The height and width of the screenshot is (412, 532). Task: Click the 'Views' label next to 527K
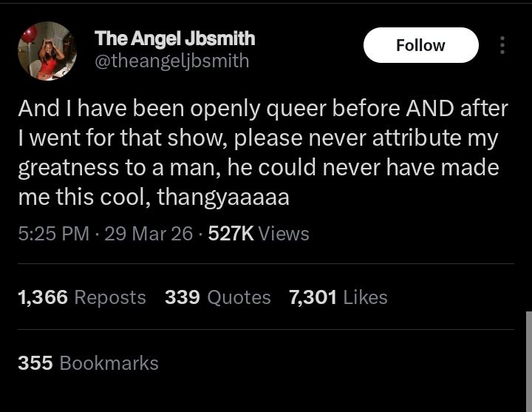pos(284,234)
